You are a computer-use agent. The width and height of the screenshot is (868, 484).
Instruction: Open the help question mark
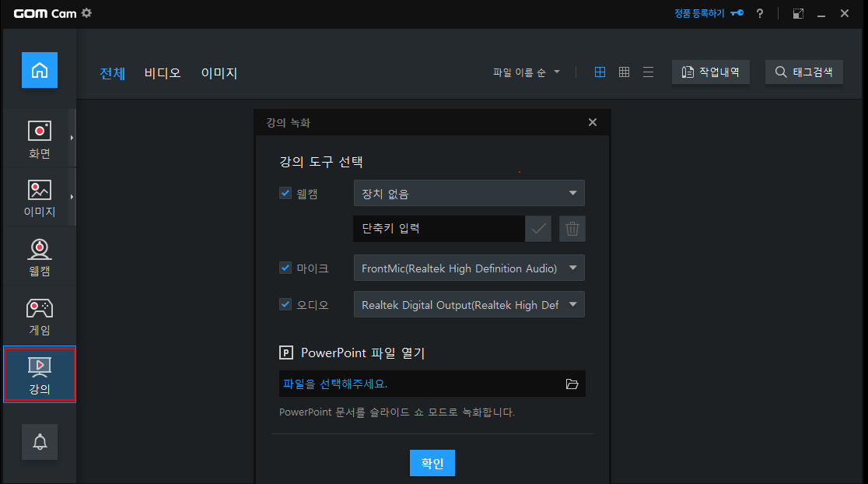point(759,13)
